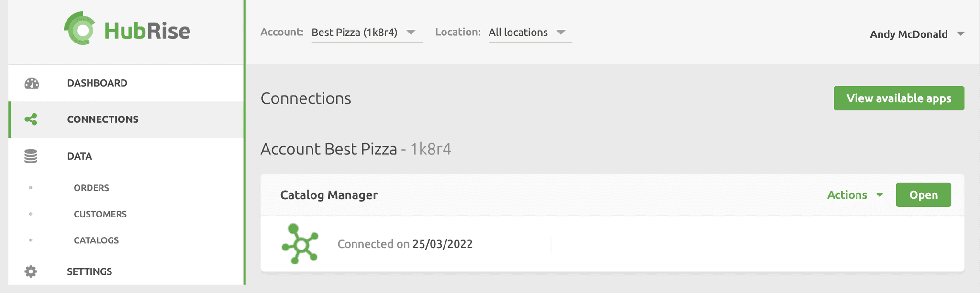Select Customers under Data
Image resolution: width=980 pixels, height=293 pixels.
(100, 214)
